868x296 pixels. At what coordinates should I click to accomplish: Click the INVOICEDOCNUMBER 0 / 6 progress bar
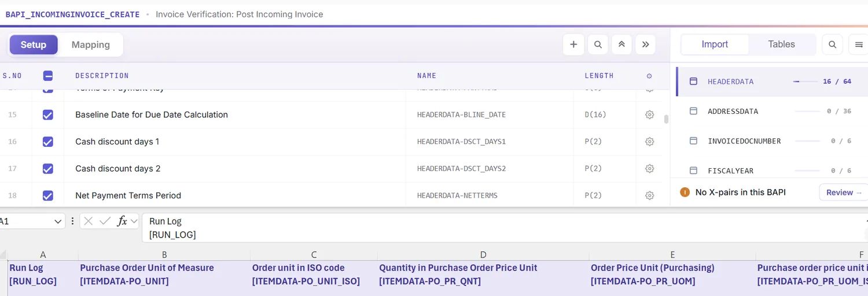tap(808, 141)
